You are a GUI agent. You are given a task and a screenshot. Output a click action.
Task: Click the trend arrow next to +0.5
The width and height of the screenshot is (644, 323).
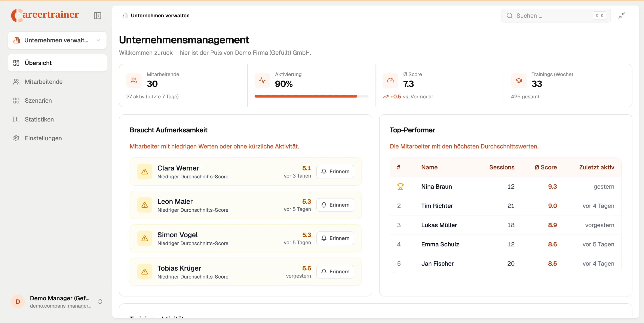(386, 97)
